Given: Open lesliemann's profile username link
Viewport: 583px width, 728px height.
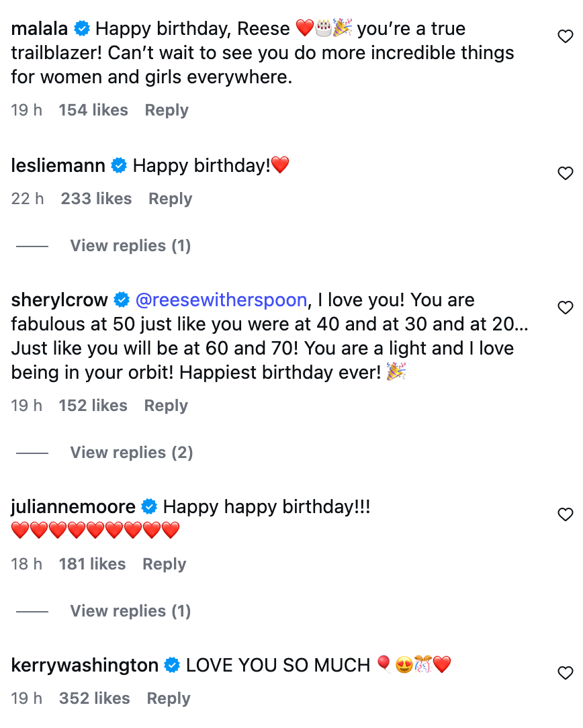Looking at the screenshot, I should (x=58, y=165).
